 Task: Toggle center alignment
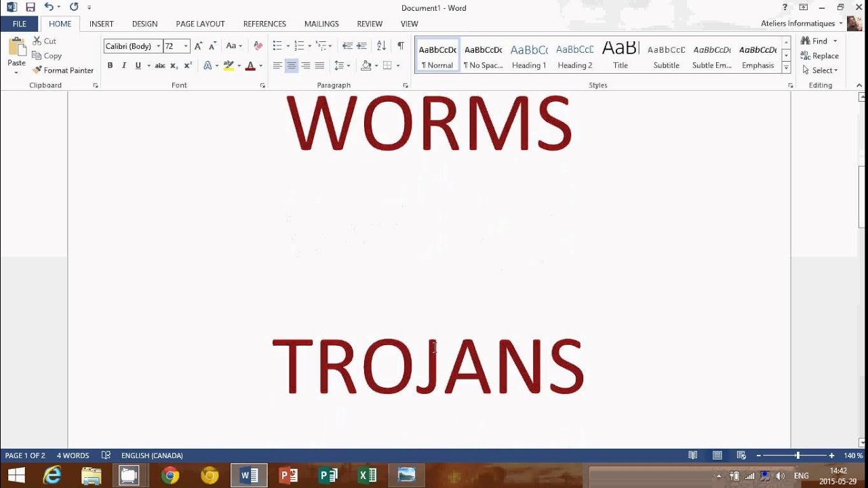coord(292,66)
